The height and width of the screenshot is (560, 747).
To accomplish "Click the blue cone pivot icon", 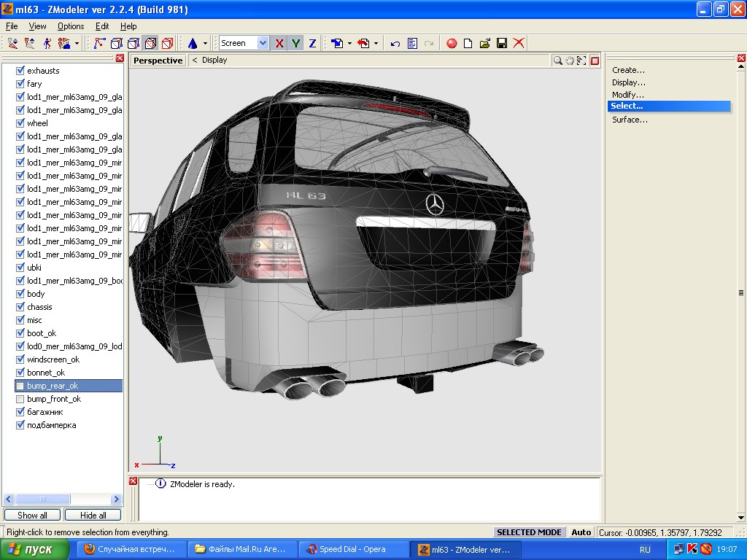I will [x=193, y=43].
